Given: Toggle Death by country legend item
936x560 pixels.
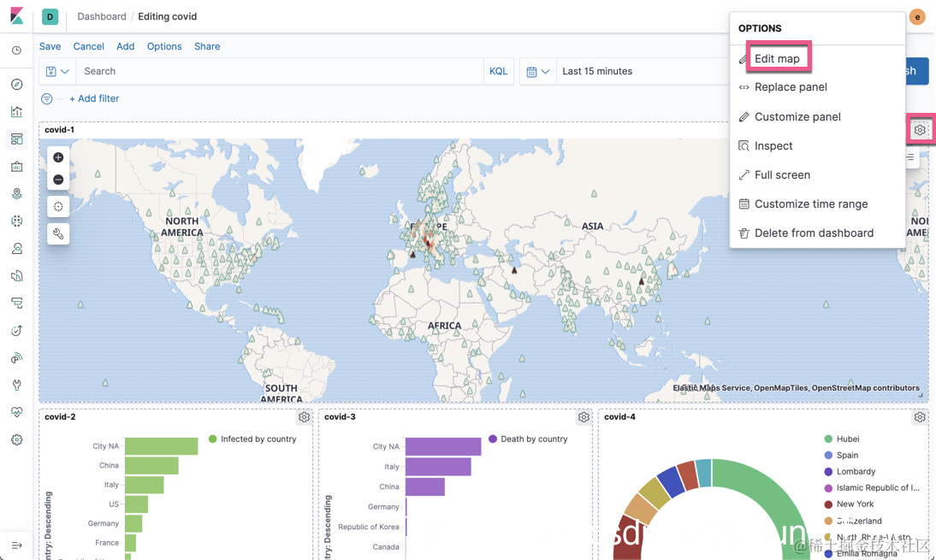Looking at the screenshot, I should 528,439.
